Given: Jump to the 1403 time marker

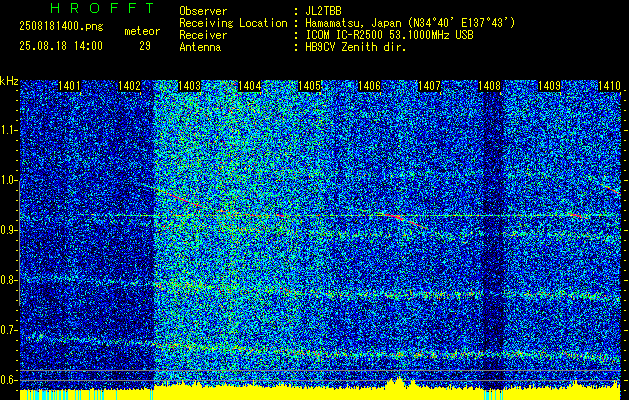Looking at the screenshot, I should tap(189, 86).
